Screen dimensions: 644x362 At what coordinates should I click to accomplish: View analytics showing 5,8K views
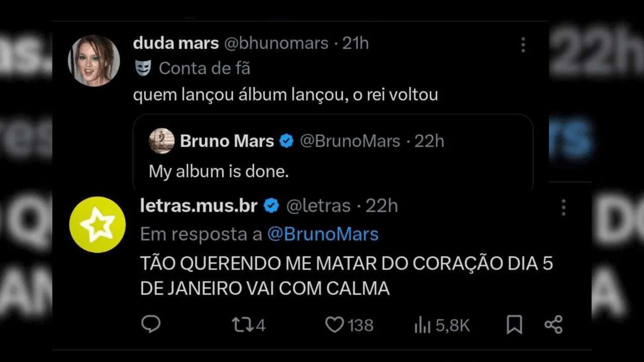pyautogui.click(x=423, y=325)
